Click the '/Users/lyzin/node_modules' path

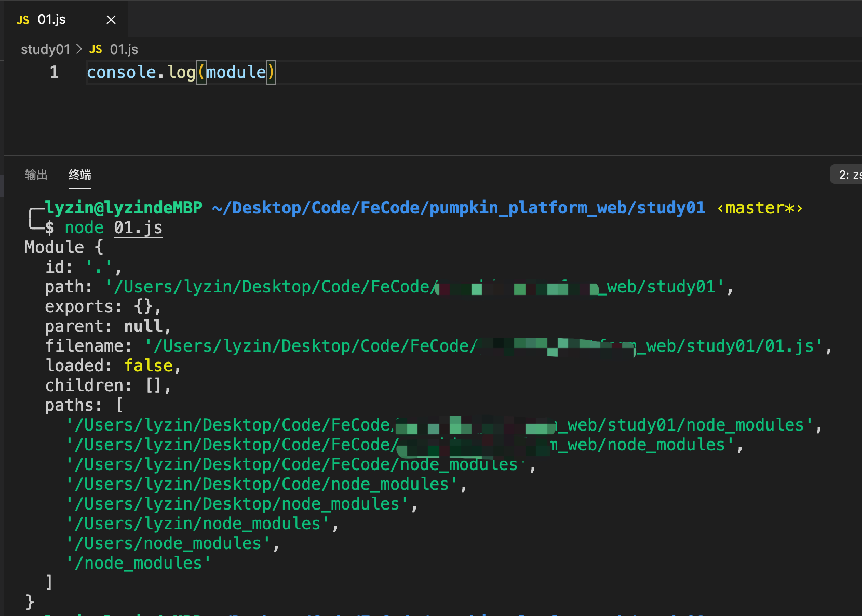(x=198, y=524)
